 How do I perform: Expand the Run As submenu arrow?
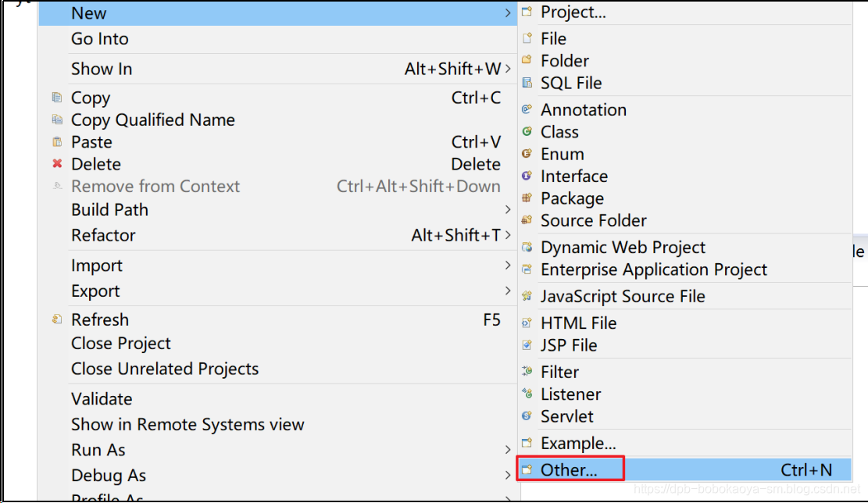[x=508, y=449]
